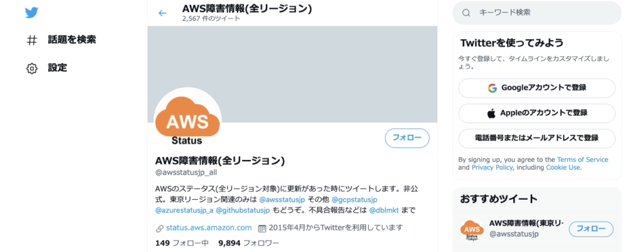Click the Twitter bird logo
Viewport: 644px width, 252px height.
(x=31, y=13)
